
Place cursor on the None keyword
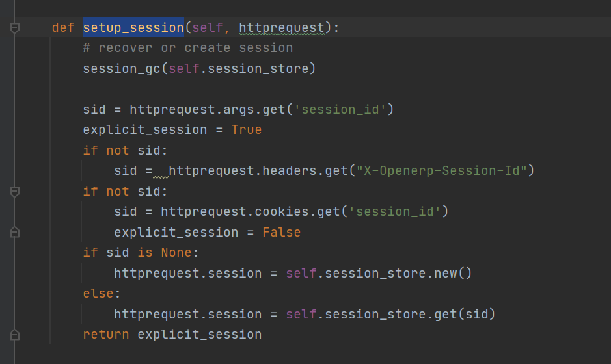click(176, 253)
